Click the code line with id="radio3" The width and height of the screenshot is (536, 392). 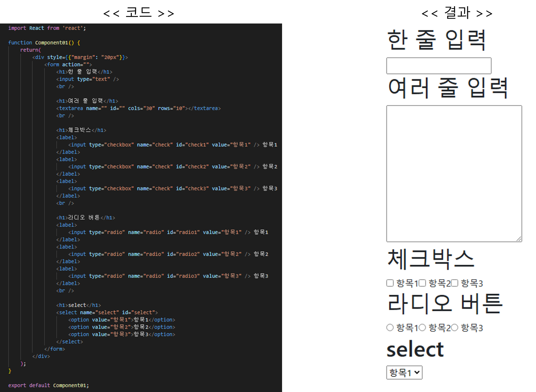[168, 276]
